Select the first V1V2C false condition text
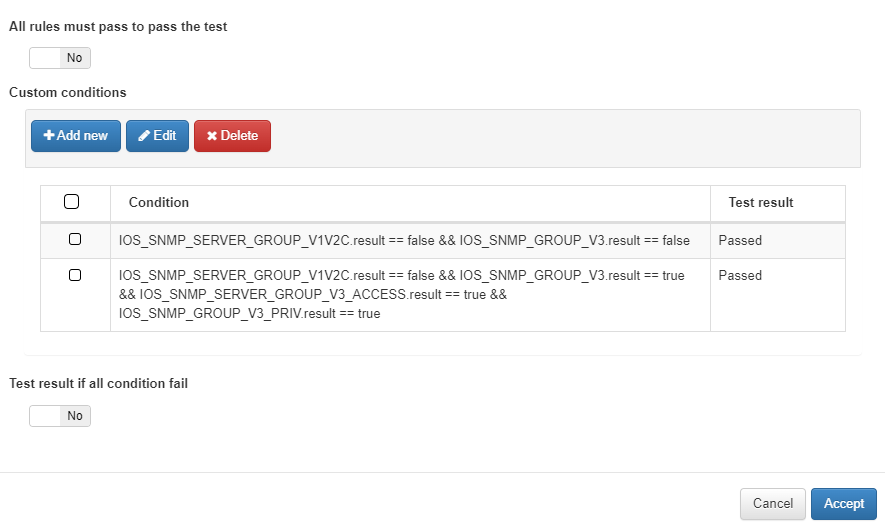 tap(404, 241)
